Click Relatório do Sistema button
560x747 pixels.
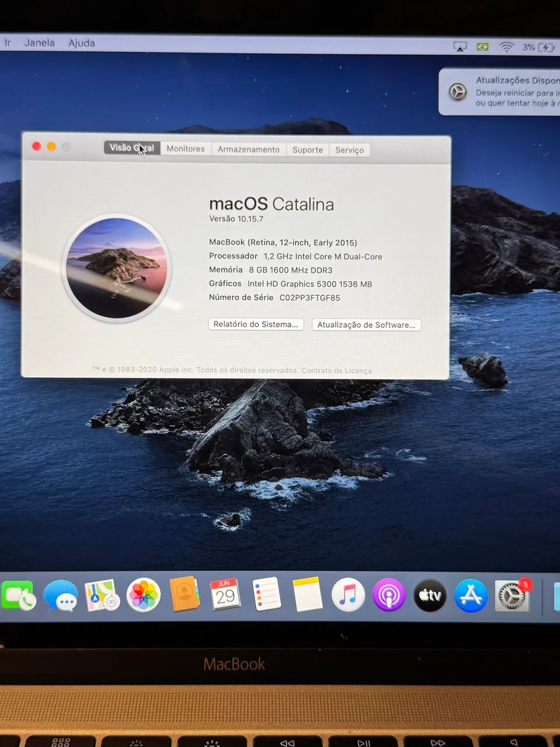256,324
